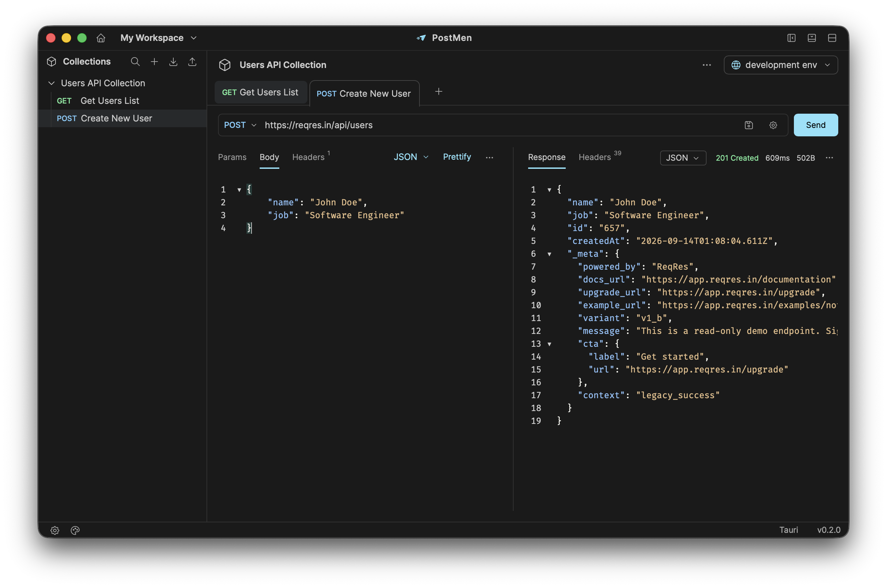887x588 pixels.
Task: Click the v0.2.0 version label
Action: 828,529
